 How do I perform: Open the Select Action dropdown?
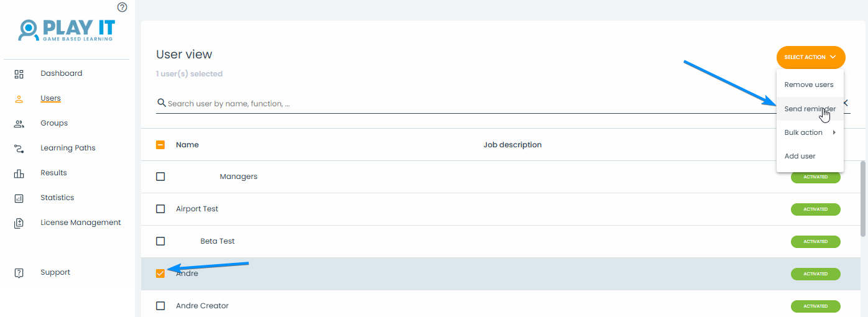click(x=810, y=57)
